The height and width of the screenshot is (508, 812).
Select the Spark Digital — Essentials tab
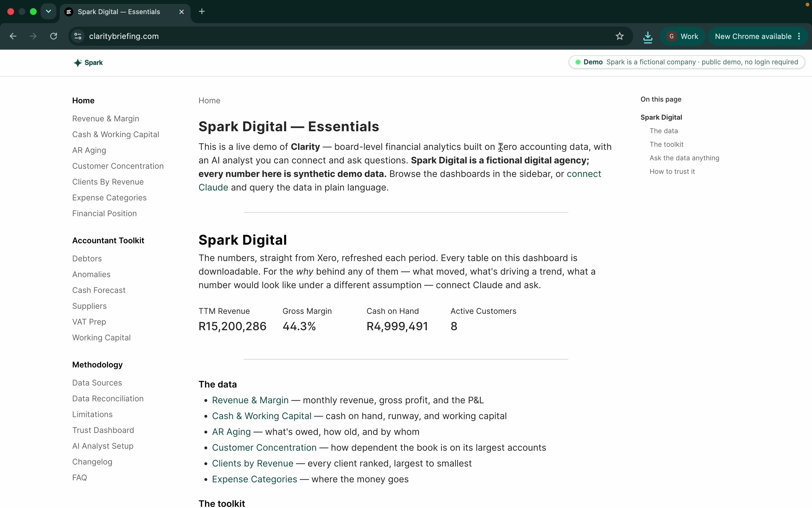[125, 12]
